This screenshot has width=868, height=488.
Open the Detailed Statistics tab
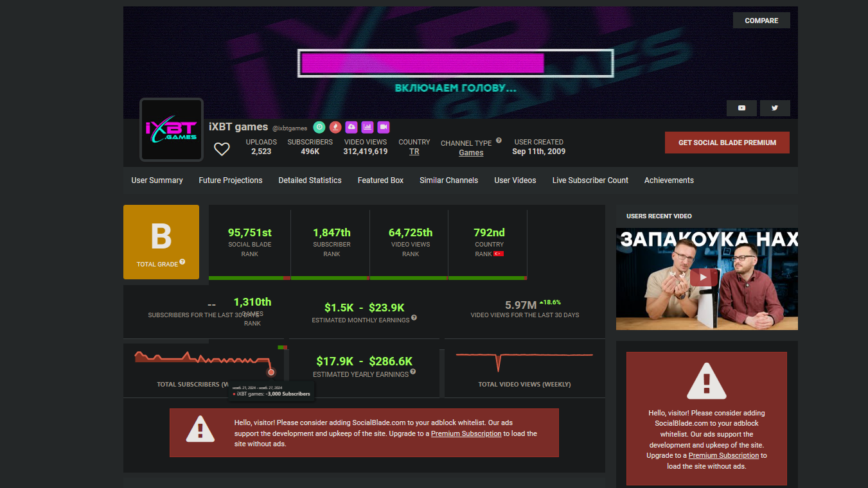pyautogui.click(x=310, y=180)
